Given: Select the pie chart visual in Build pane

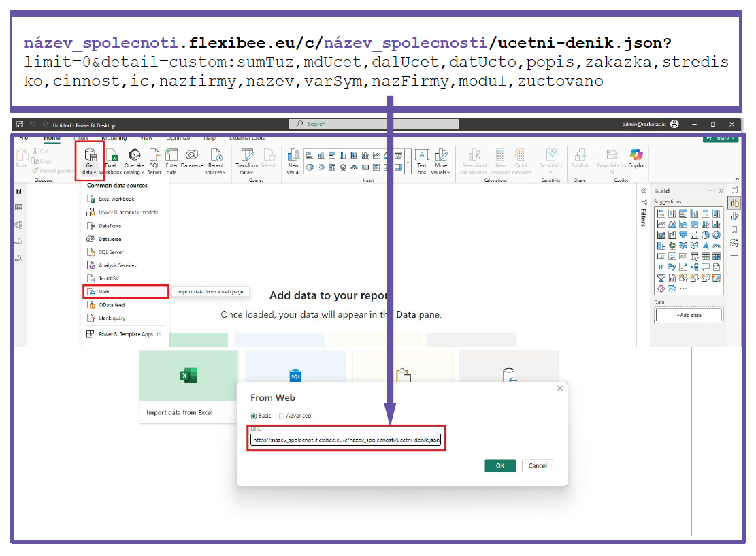Looking at the screenshot, I should coord(706,235).
